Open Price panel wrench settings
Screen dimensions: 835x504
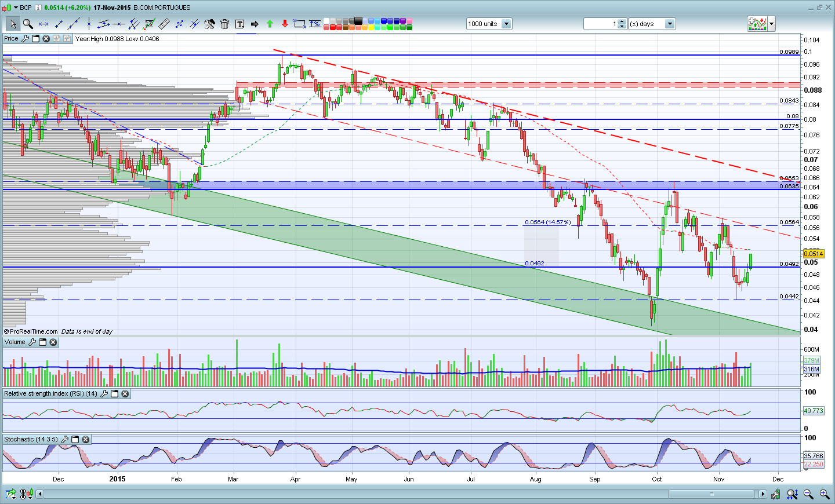click(x=25, y=39)
